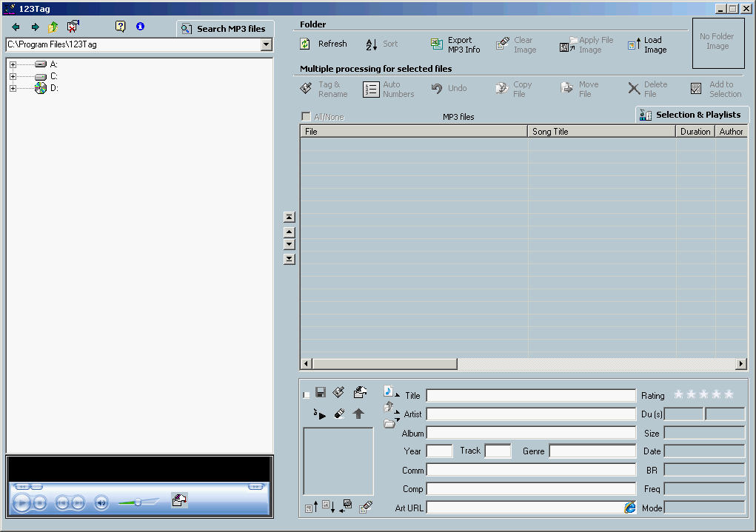Click the Copy File button
Image resolution: width=756 pixels, height=532 pixels.
point(513,89)
